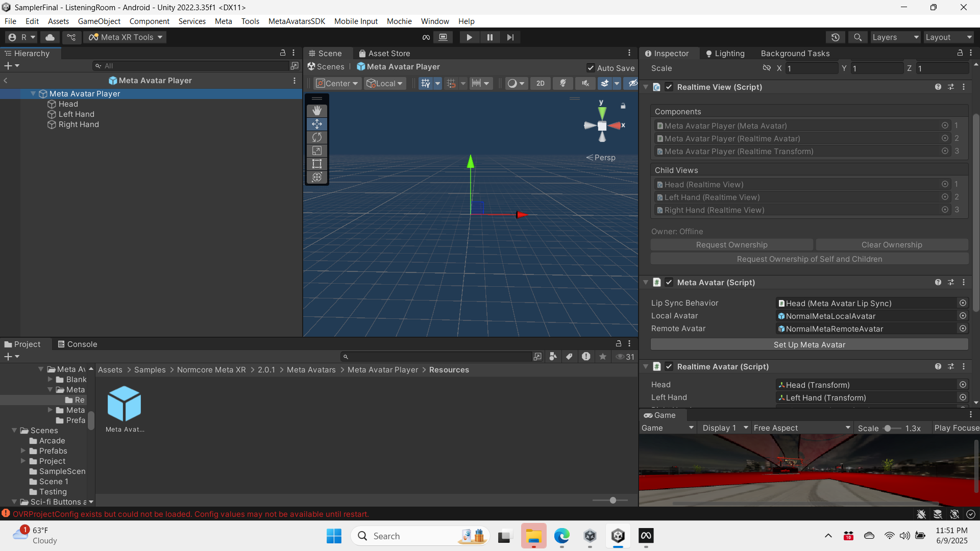Open the Local handle rotation dropdown
980x551 pixels.
click(x=385, y=83)
